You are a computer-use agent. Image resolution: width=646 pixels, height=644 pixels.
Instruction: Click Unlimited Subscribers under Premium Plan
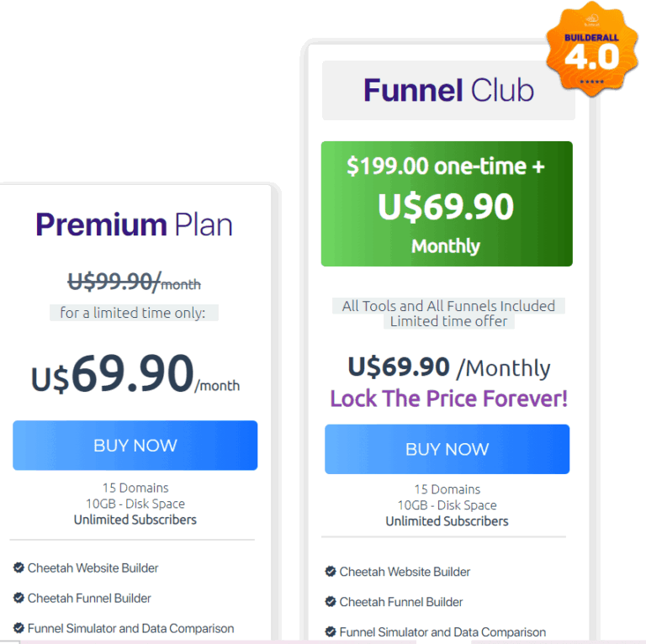pyautogui.click(x=135, y=520)
